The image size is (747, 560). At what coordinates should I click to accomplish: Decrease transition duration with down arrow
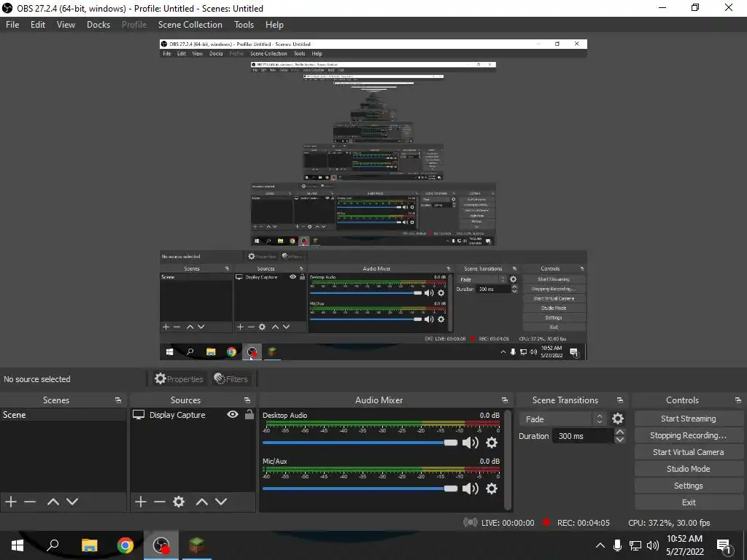pyautogui.click(x=620, y=440)
